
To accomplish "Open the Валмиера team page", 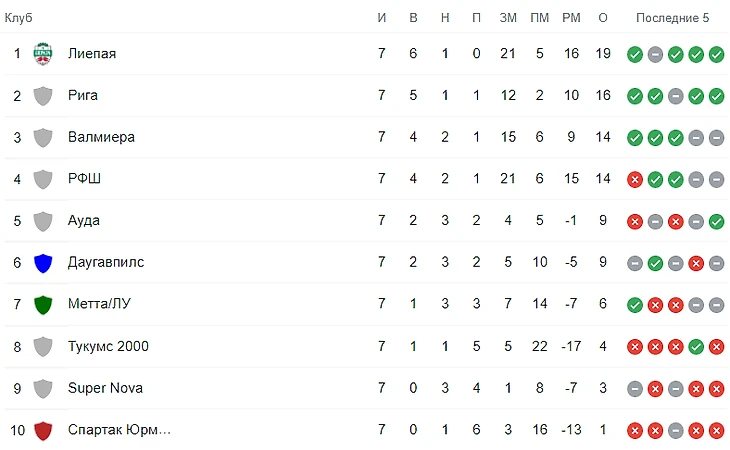I will click(101, 137).
